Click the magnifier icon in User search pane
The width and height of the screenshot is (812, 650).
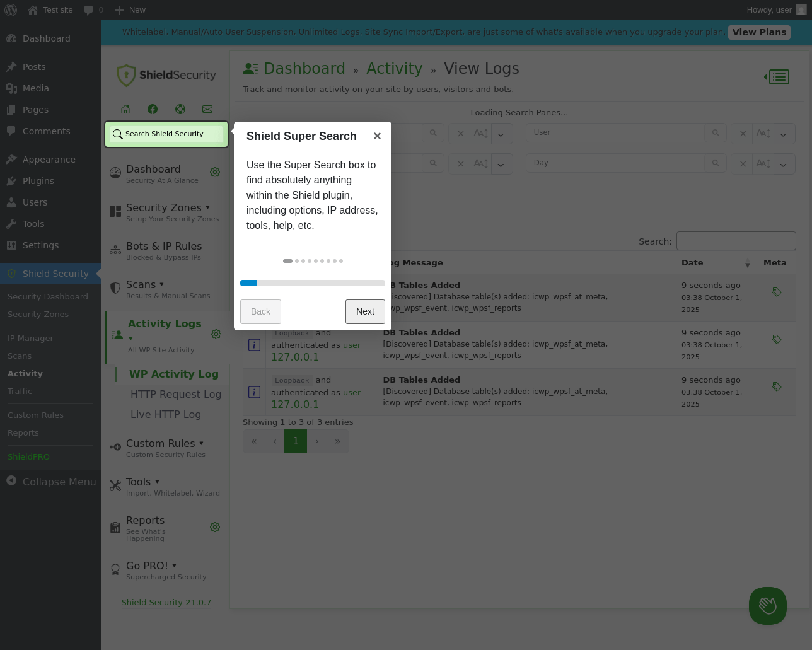coord(716,133)
